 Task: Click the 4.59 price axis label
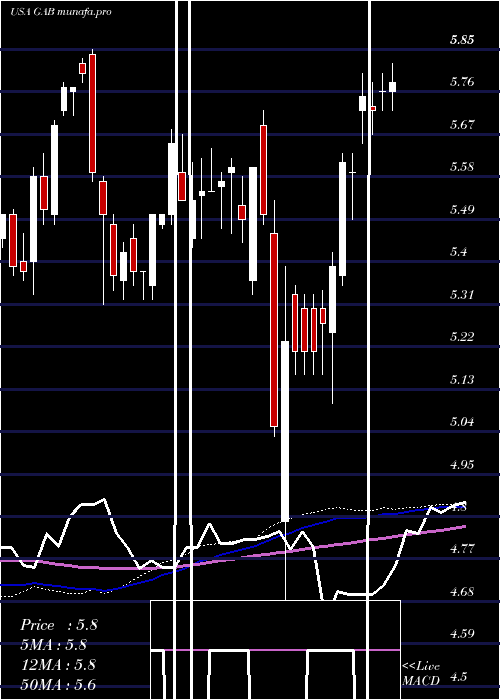click(462, 634)
